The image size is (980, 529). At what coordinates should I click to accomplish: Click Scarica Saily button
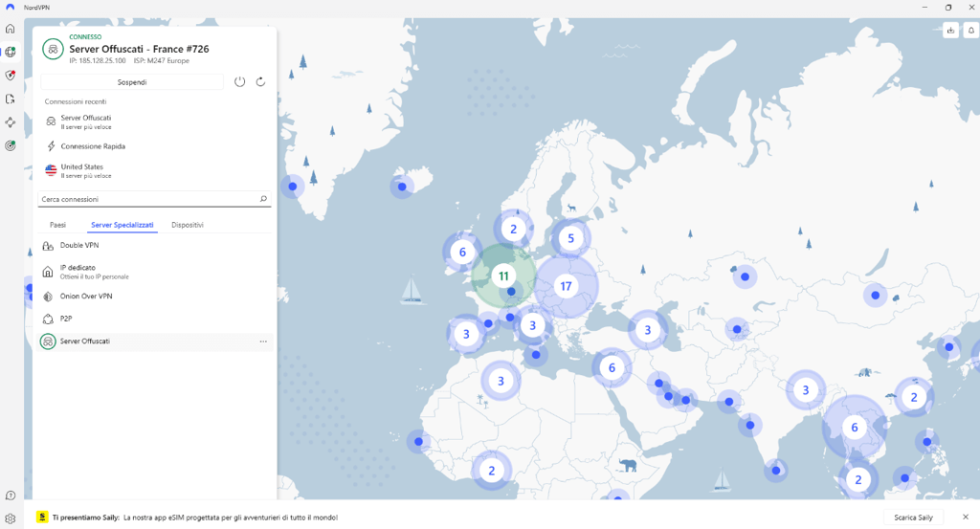pyautogui.click(x=913, y=518)
